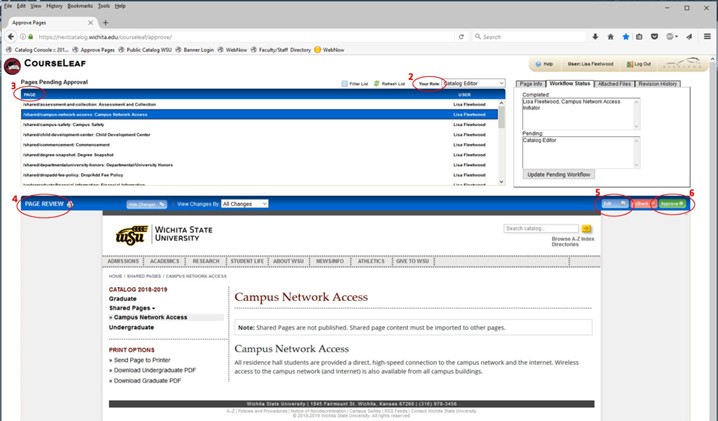The image size is (718, 421).
Task: Switch to the Page Info tab
Action: [531, 84]
